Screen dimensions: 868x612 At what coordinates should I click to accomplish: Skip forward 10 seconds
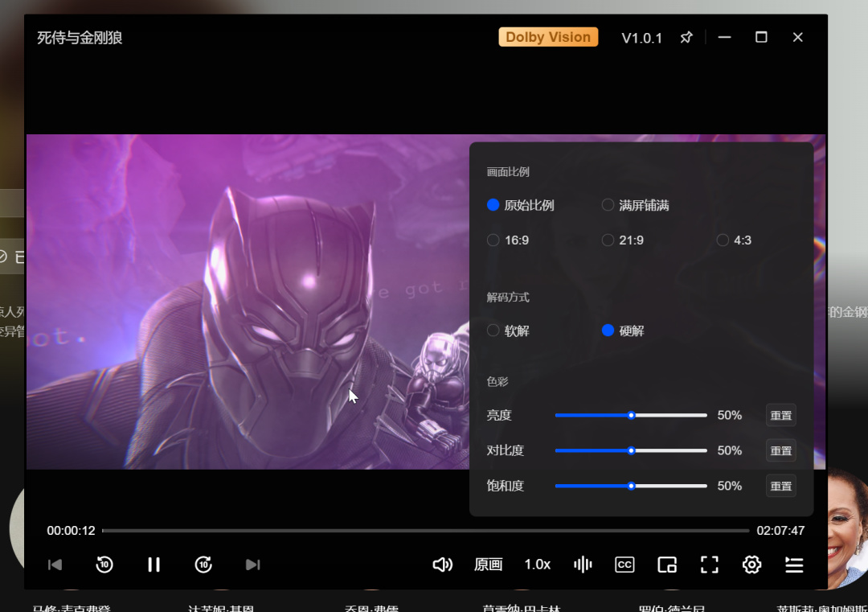coord(203,565)
